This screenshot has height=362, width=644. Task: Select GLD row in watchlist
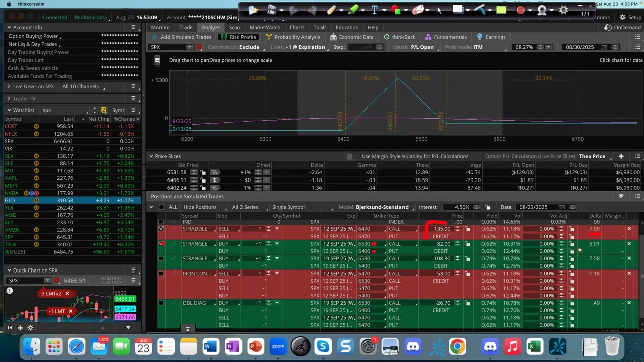pyautogui.click(x=73, y=200)
